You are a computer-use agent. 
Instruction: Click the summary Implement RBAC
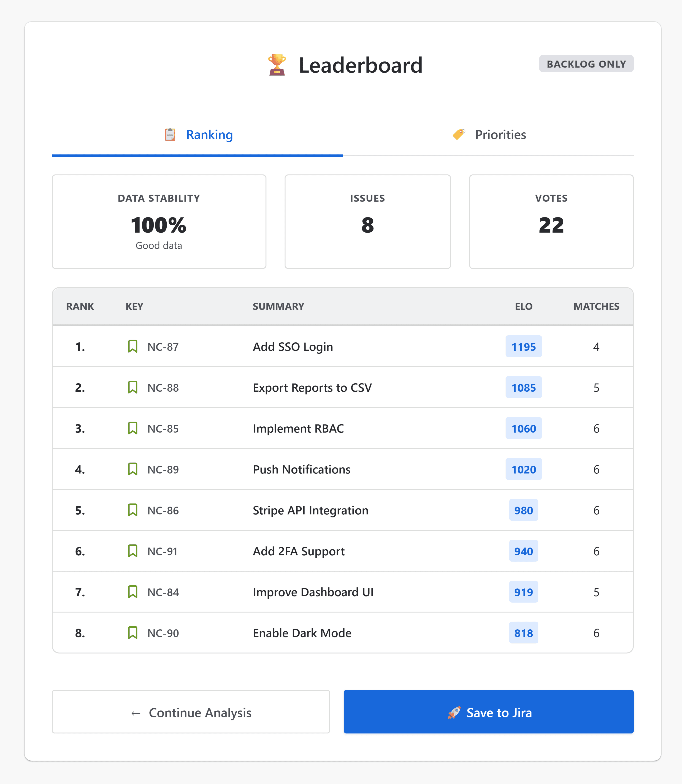tap(298, 429)
